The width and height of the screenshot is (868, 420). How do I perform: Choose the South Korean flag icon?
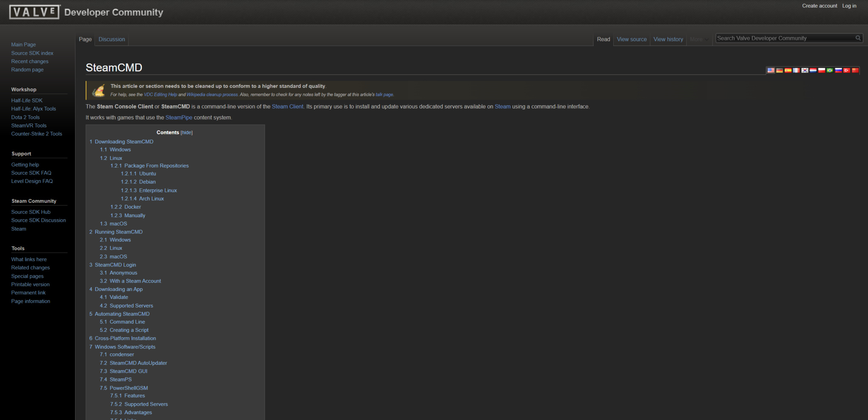804,70
